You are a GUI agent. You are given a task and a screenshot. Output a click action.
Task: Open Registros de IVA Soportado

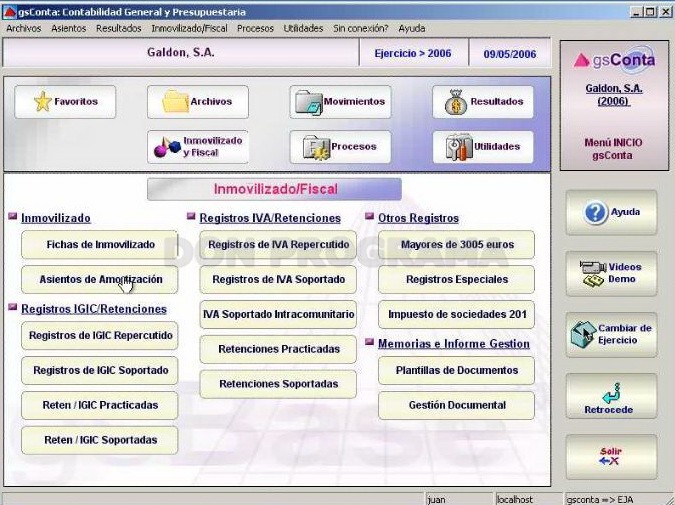point(278,279)
